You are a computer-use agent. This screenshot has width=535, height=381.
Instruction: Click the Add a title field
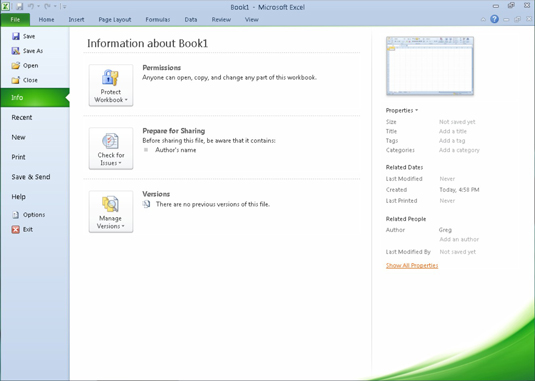pos(453,131)
